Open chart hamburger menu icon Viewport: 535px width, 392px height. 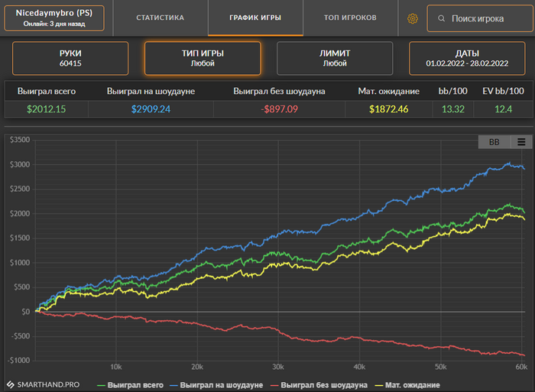(x=521, y=142)
